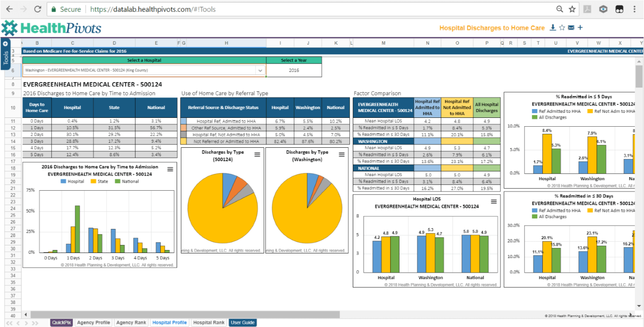Go to the previous sheet with the single-left arrow
The width and height of the screenshot is (644, 327).
coord(18,323)
